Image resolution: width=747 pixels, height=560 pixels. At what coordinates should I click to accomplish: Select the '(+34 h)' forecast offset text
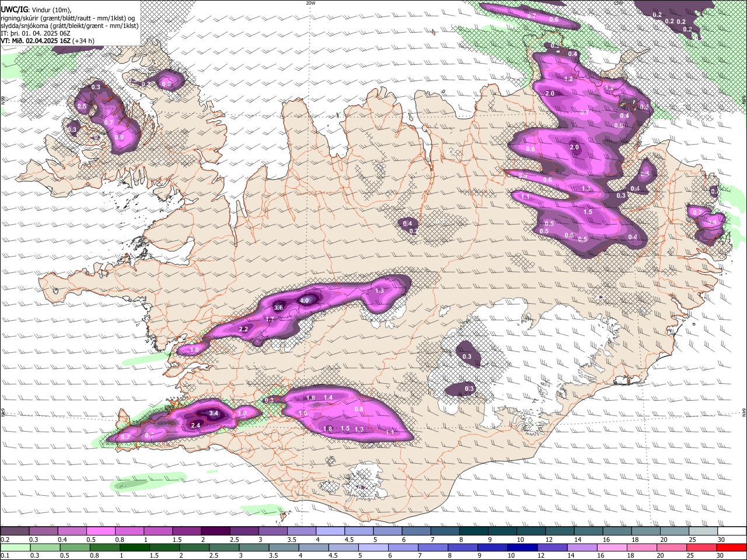[84, 41]
